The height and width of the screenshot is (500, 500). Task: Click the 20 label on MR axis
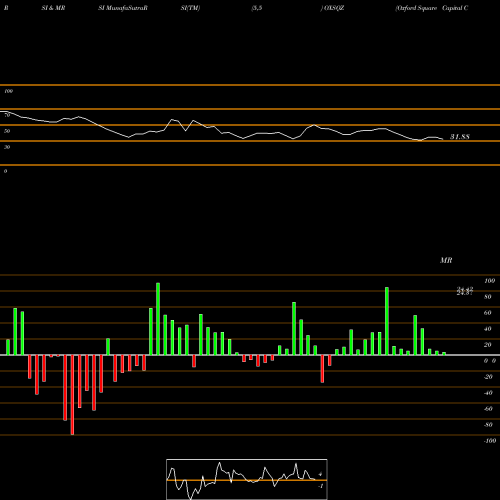pos(488,345)
